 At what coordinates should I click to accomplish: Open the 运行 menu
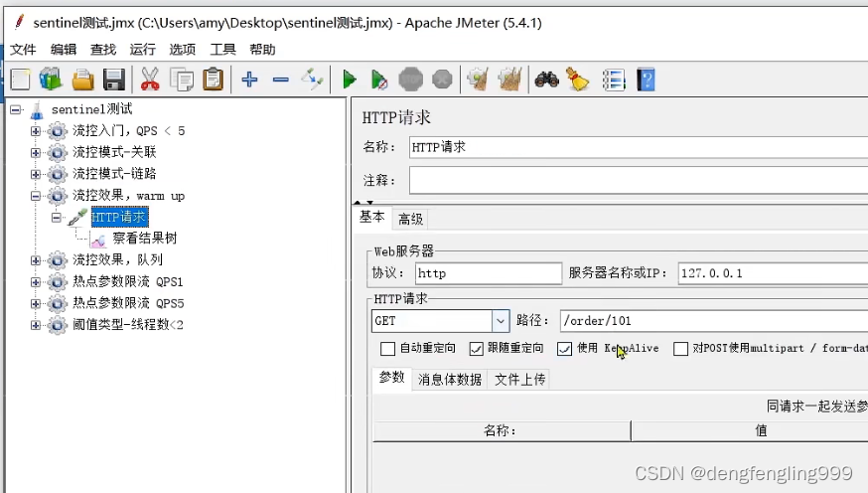tap(142, 50)
